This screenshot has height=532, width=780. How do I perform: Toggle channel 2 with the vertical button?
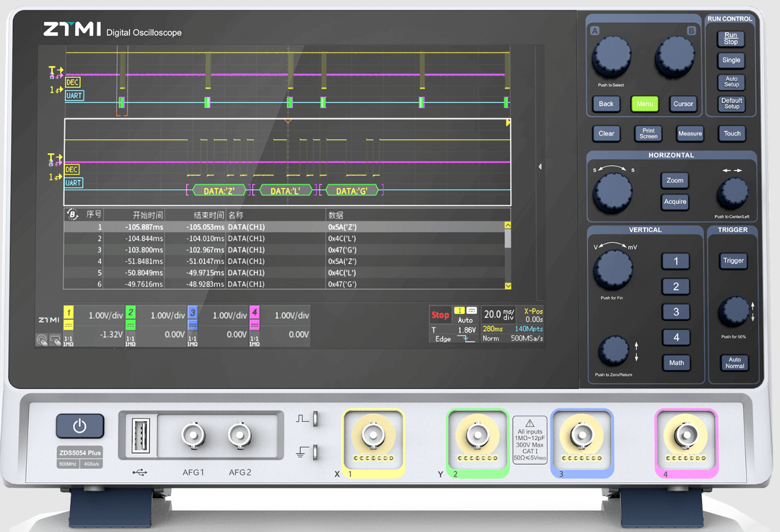pos(675,287)
